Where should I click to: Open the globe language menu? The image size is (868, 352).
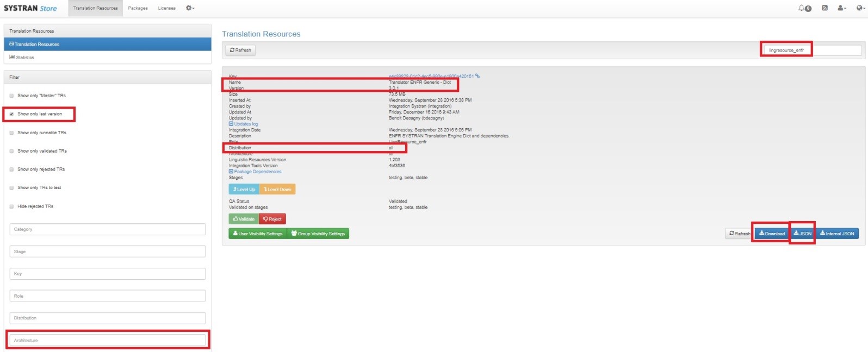point(860,8)
